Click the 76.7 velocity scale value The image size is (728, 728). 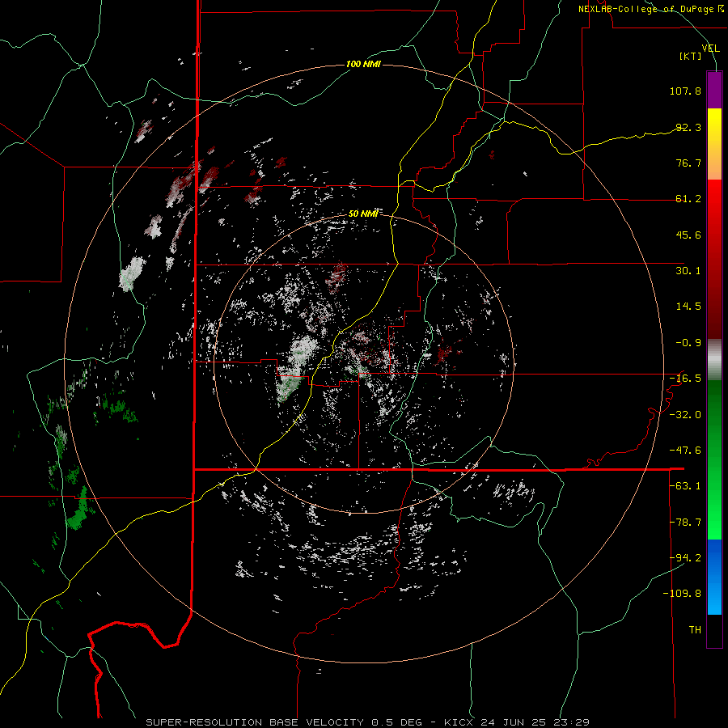[x=688, y=163]
